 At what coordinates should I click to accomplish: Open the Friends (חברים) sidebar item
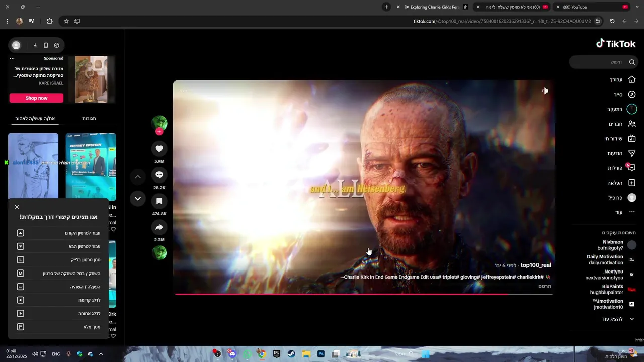(622, 124)
